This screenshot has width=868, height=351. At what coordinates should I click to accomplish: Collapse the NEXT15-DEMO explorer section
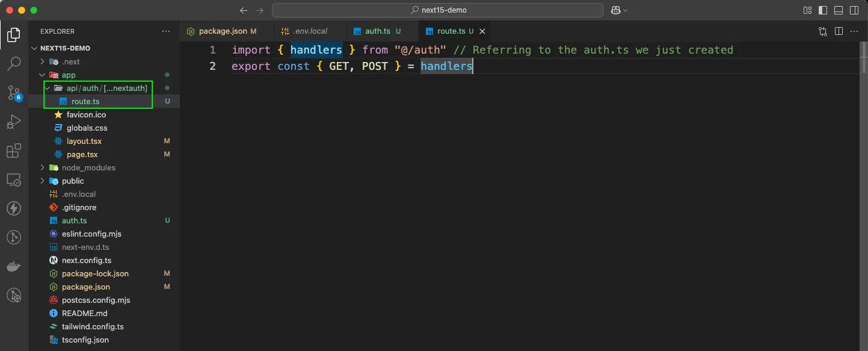pos(35,48)
